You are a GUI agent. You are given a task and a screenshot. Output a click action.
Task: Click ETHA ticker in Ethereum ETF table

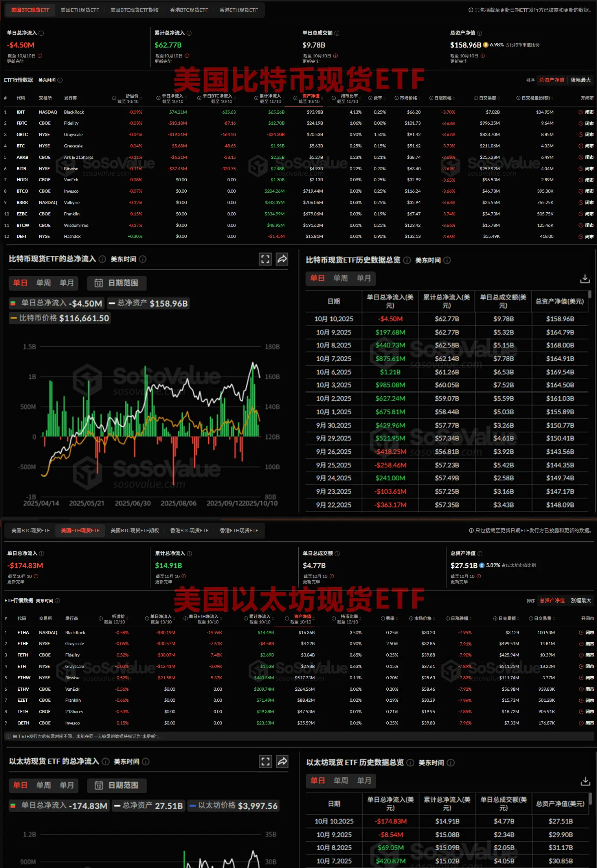pyautogui.click(x=23, y=633)
